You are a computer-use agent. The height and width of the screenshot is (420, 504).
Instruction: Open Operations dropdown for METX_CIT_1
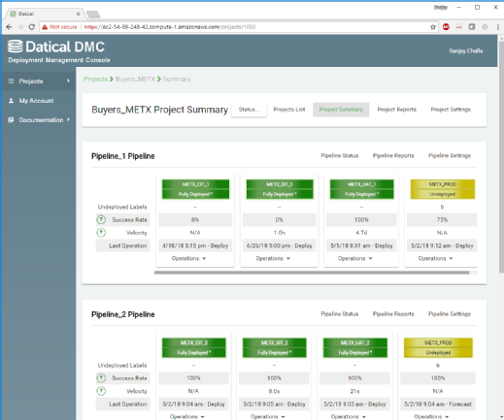click(188, 258)
